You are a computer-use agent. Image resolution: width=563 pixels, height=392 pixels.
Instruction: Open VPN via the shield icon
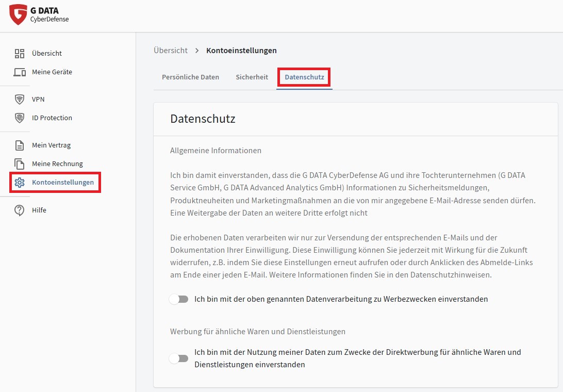point(20,99)
